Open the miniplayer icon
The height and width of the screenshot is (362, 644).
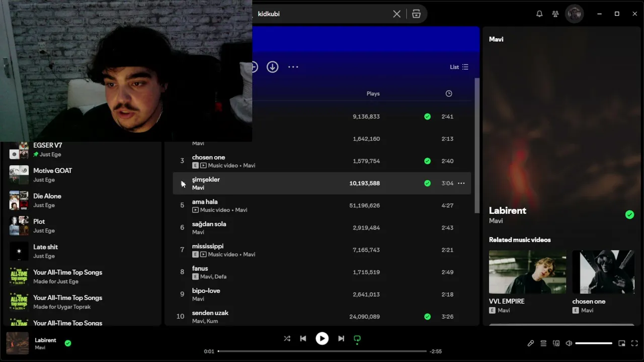(622, 343)
